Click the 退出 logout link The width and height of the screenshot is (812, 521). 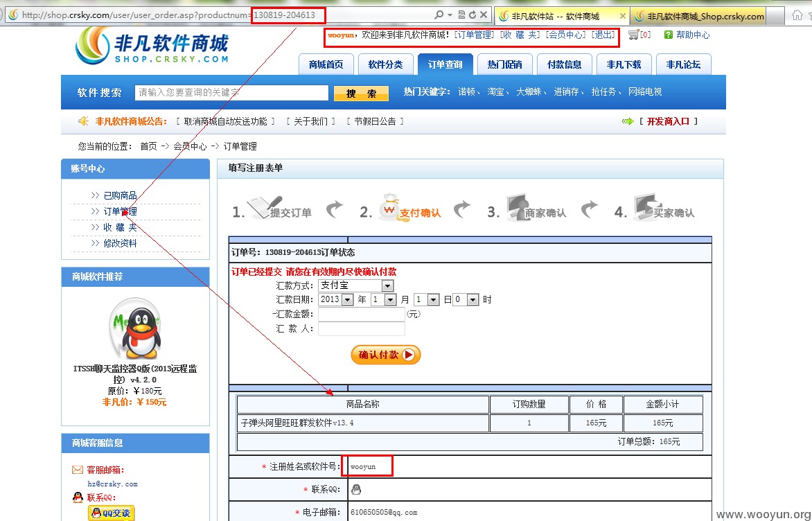[603, 35]
